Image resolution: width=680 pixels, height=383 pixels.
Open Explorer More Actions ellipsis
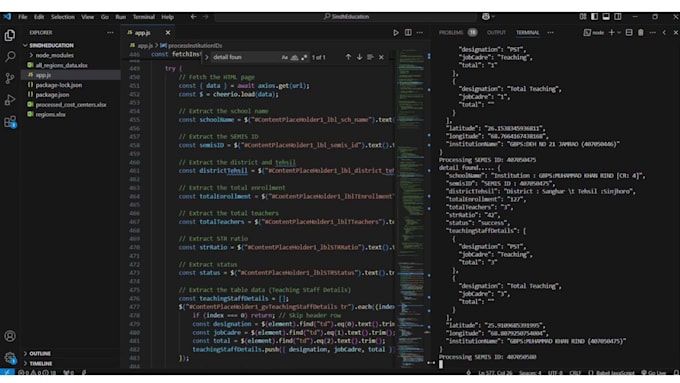pos(110,33)
